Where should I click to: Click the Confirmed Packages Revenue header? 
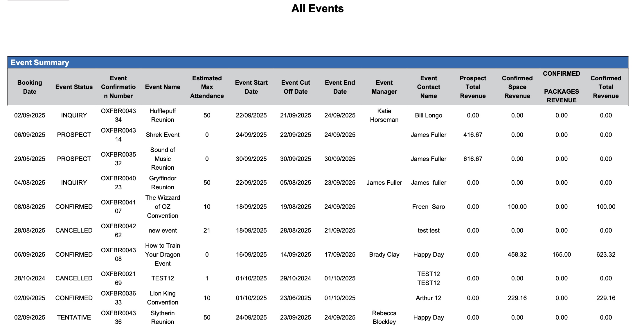coord(562,87)
